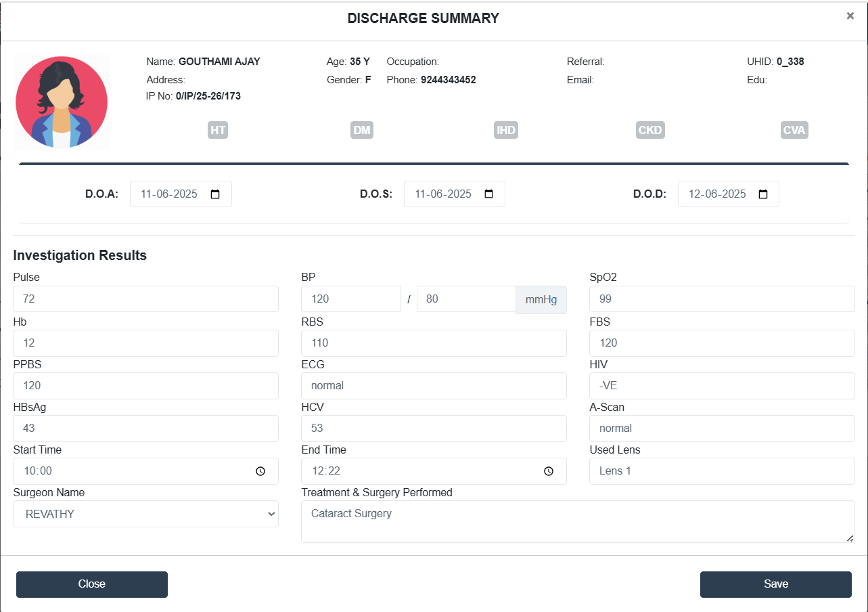Click the End Time clock icon
Screen dimensions: 868x612
[x=549, y=471]
